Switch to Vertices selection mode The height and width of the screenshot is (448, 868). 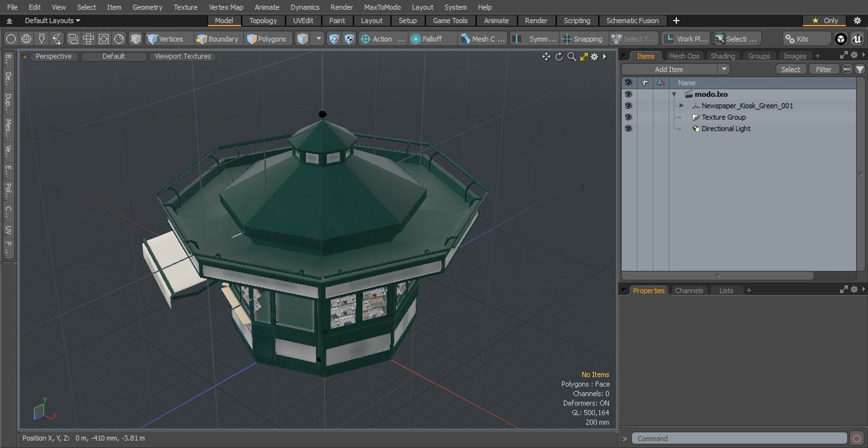pyautogui.click(x=165, y=39)
